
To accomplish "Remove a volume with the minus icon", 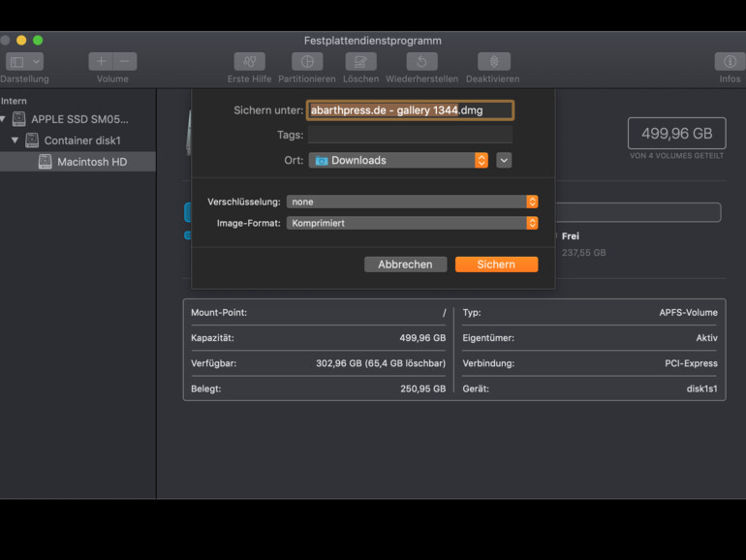I will (x=125, y=62).
